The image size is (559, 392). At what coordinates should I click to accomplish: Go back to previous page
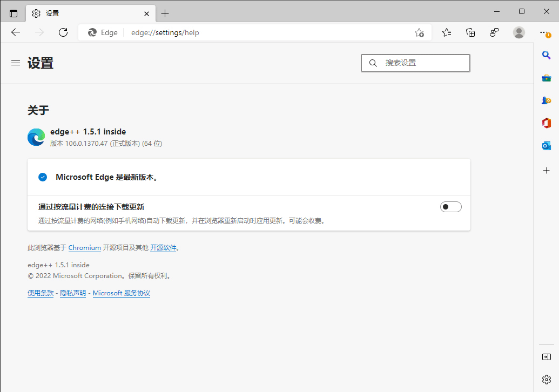pos(16,32)
